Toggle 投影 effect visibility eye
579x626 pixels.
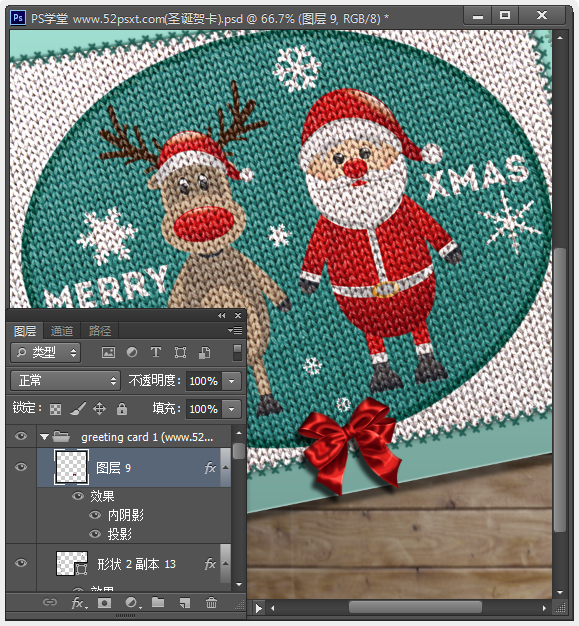[95, 534]
